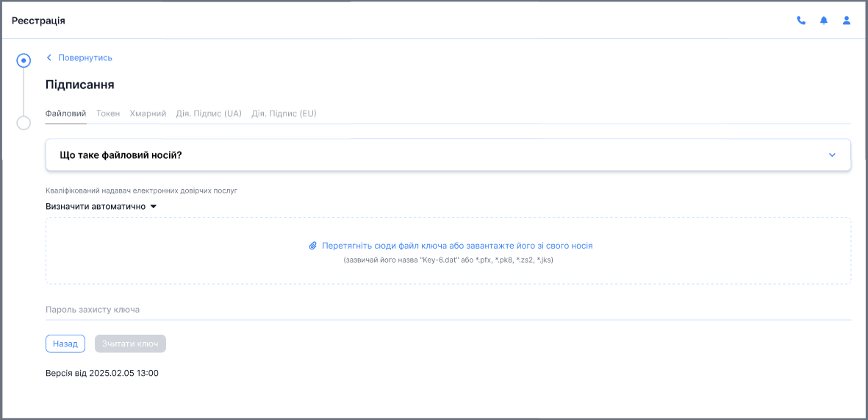Click the Перетягніть сюди файл ключа upload link

coord(456,246)
